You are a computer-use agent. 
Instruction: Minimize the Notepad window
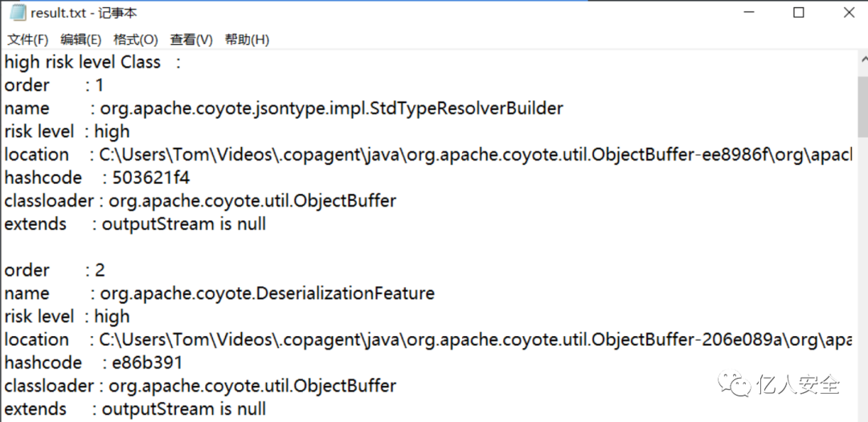748,13
